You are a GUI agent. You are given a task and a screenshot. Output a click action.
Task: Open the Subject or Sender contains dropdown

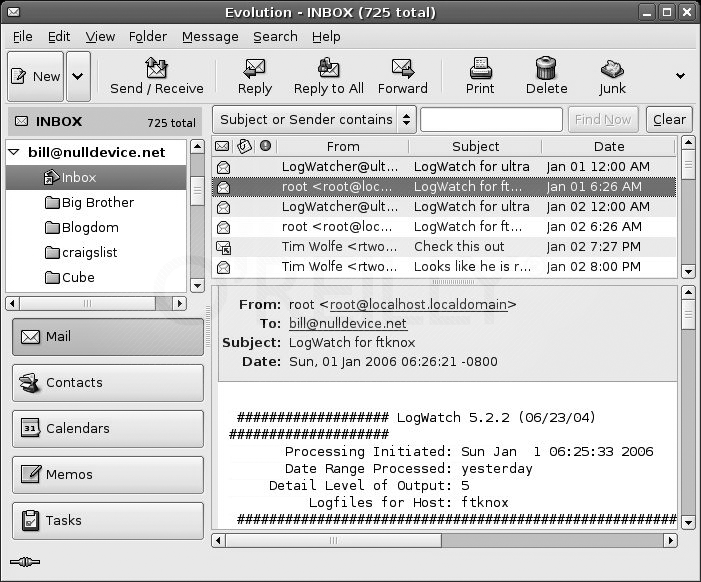(x=314, y=119)
